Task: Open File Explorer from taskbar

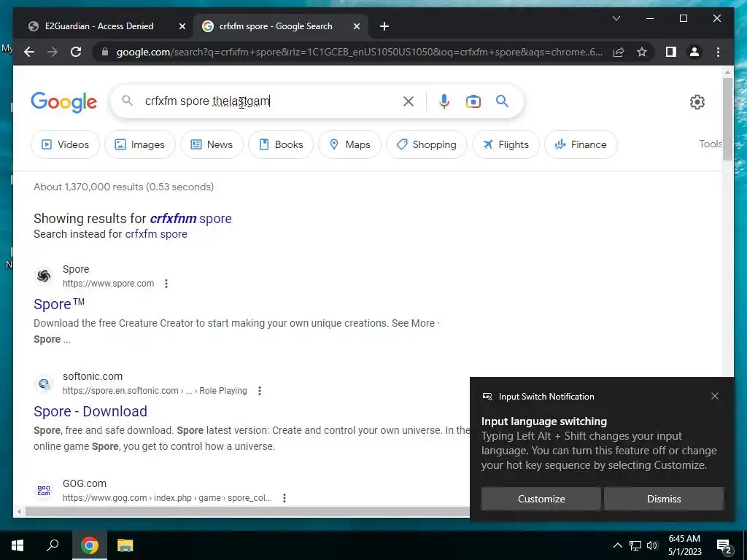Action: [x=125, y=545]
